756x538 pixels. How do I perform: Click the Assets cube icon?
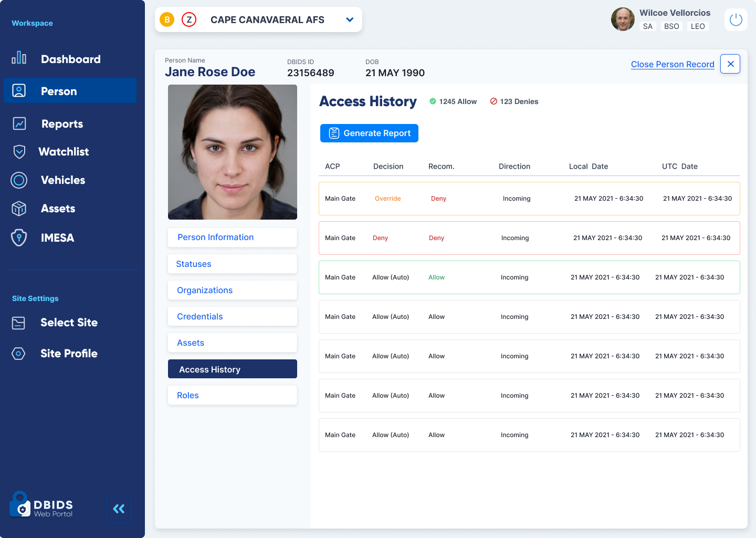(x=19, y=209)
